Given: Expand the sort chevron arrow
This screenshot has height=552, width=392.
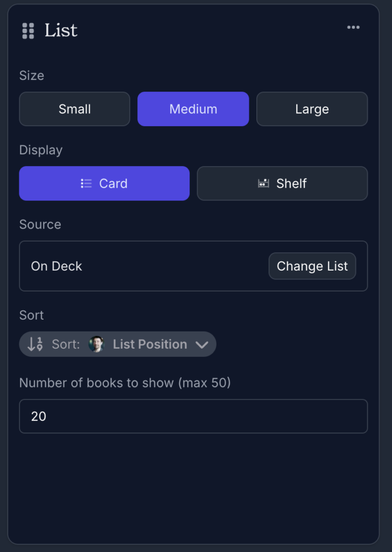Looking at the screenshot, I should [202, 344].
